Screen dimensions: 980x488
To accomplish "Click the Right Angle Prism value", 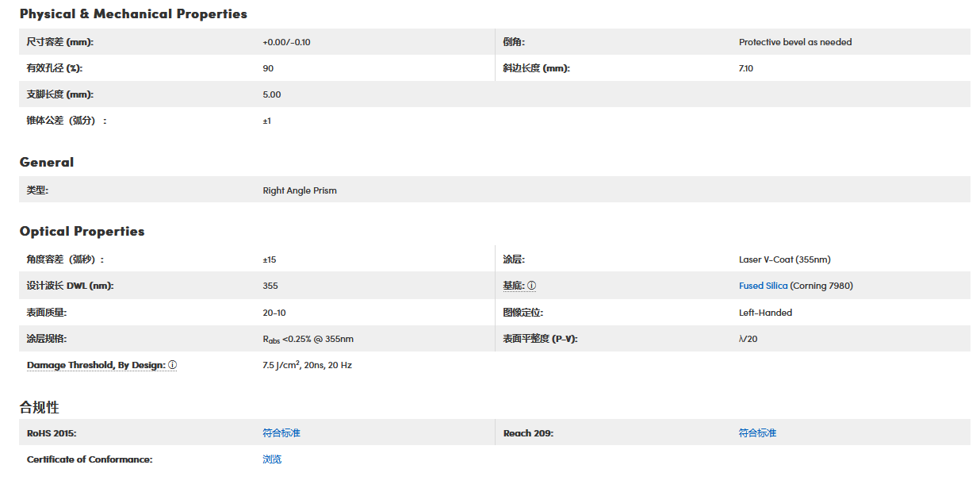I will pyautogui.click(x=300, y=190).
